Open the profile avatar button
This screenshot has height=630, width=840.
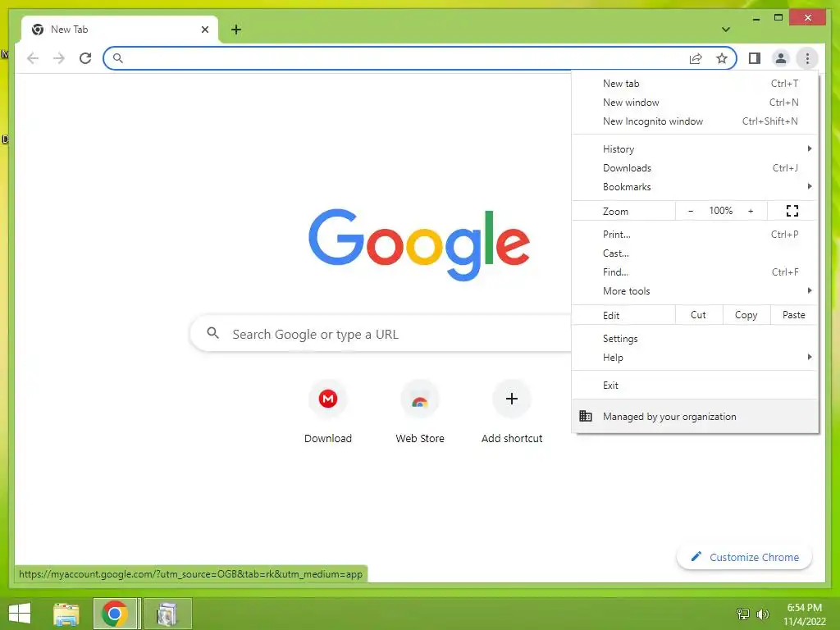(781, 58)
